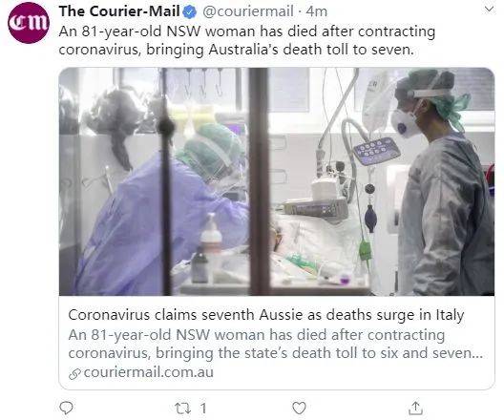Click the tweet's second line about death toll
Screen dimensions: 504x420
(x=237, y=50)
